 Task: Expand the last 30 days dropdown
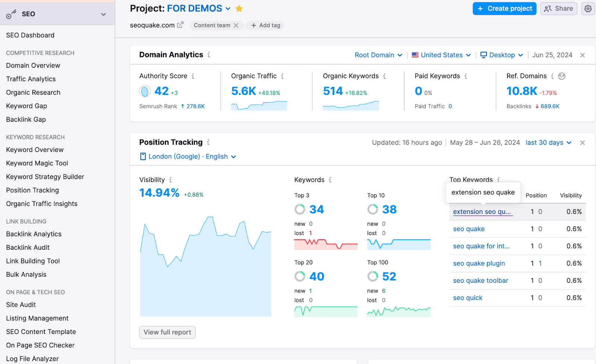tap(548, 142)
